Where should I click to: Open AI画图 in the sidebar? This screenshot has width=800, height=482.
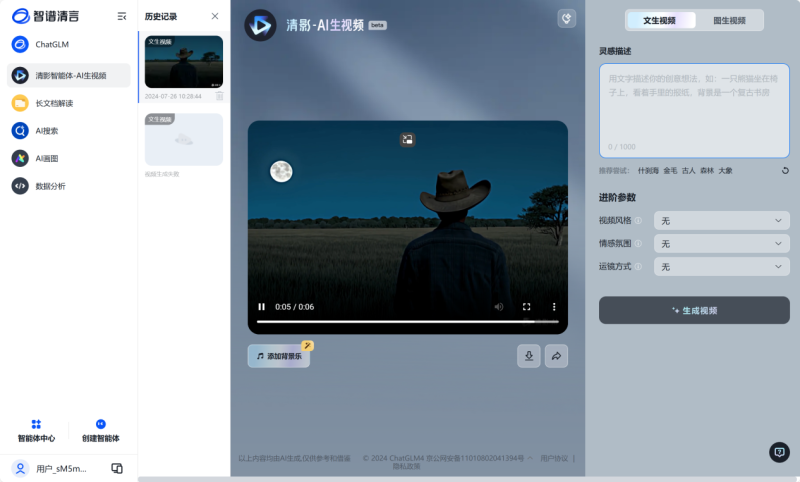pos(69,158)
